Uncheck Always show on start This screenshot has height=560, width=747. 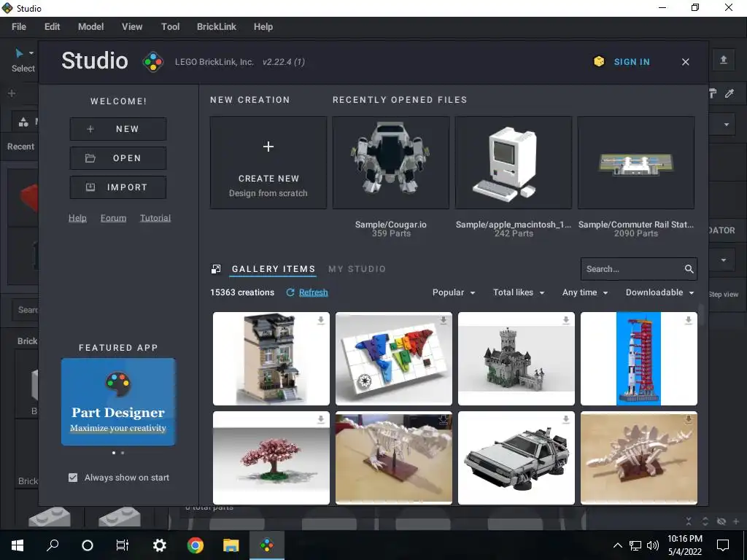[73, 477]
